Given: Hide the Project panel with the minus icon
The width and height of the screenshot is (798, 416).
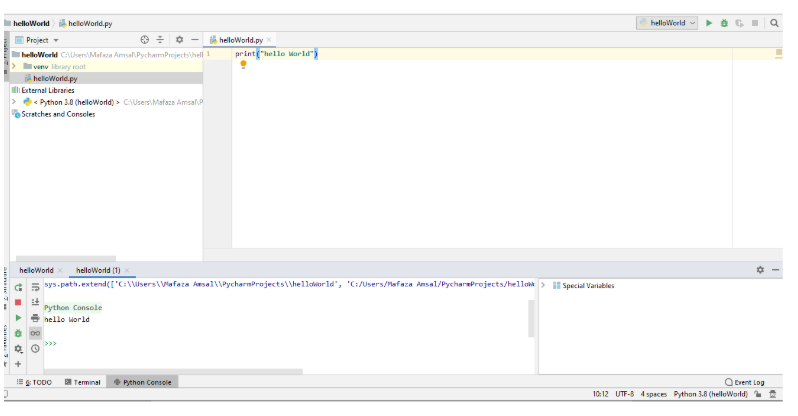Looking at the screenshot, I should [x=194, y=40].
